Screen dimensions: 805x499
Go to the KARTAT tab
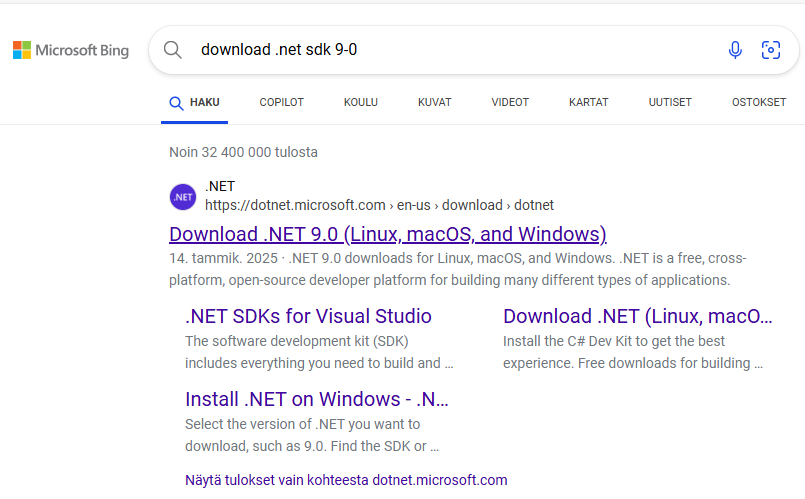(x=588, y=102)
